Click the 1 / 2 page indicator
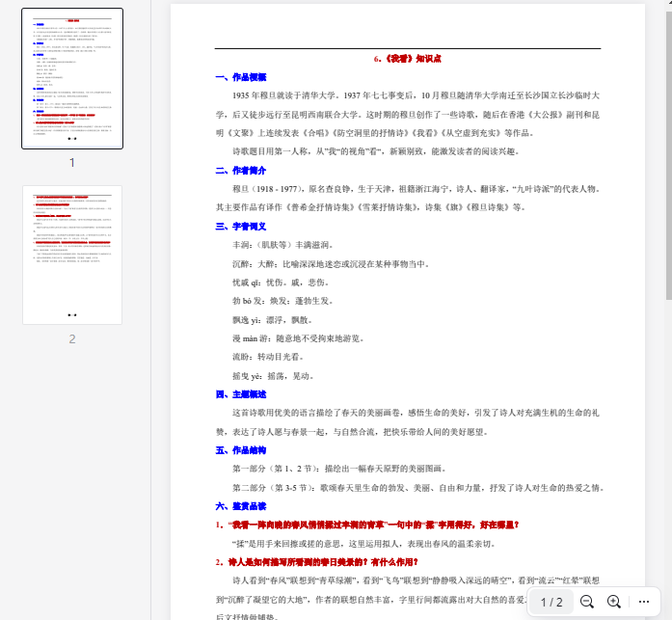 [x=551, y=602]
